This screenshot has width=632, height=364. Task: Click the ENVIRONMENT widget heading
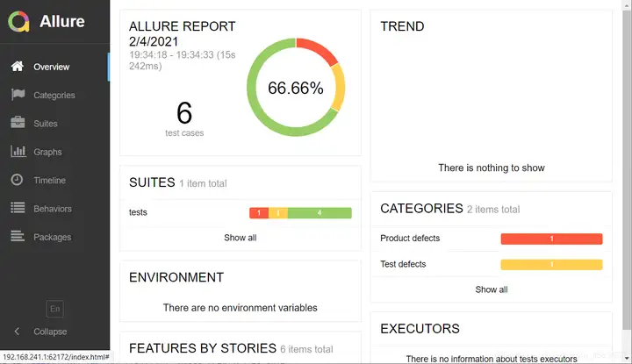(x=176, y=277)
